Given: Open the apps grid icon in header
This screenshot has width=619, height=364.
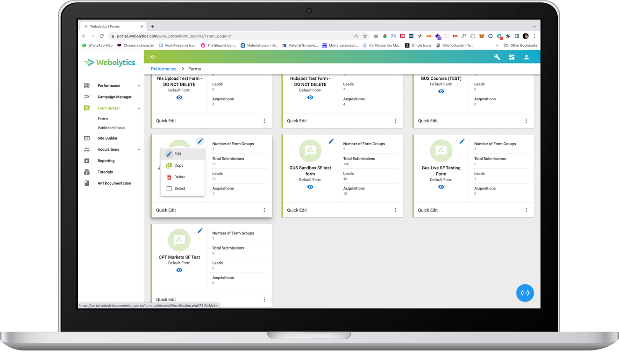Looking at the screenshot, I should [x=512, y=57].
